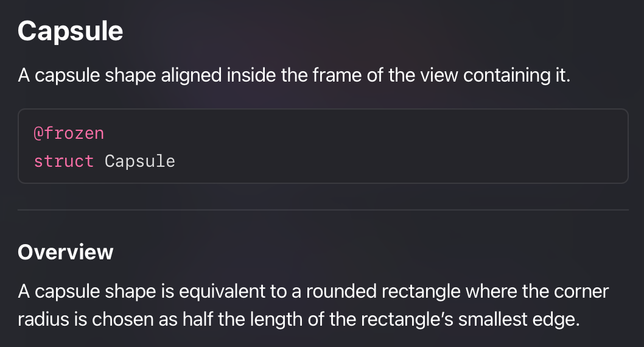Click the words "smallest edge" in the overview
The width and height of the screenshot is (644, 347).
519,320
